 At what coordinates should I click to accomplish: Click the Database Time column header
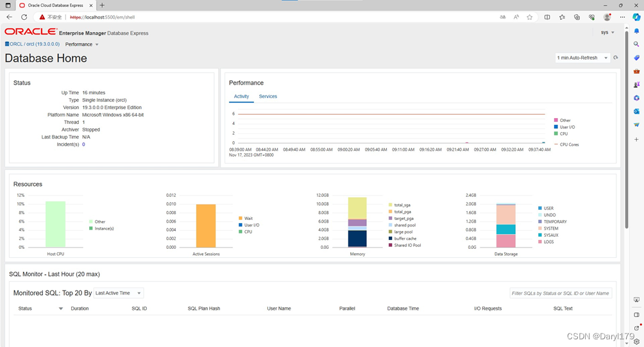[403, 309]
